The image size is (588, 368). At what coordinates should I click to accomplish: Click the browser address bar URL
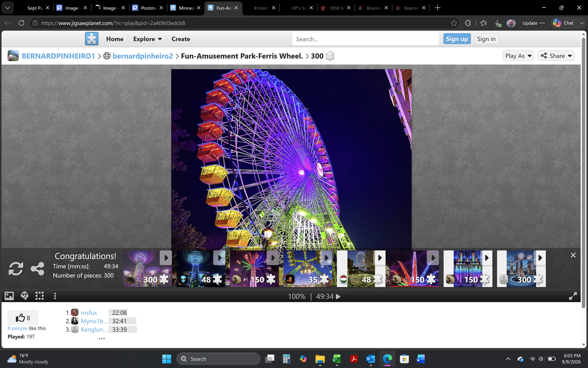click(x=113, y=23)
